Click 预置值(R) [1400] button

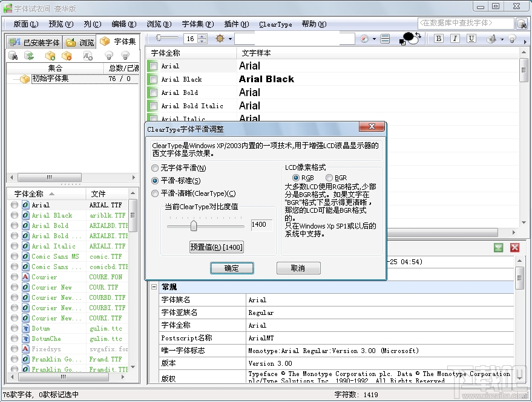217,247
